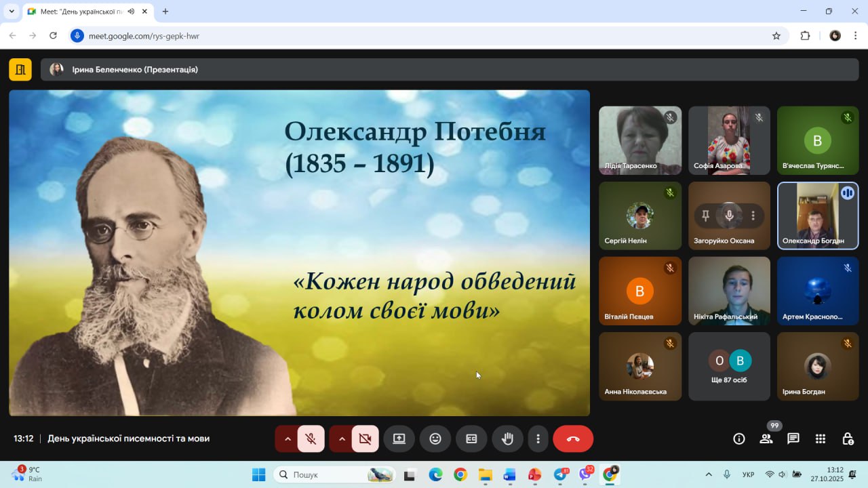This screenshot has height=488, width=868.
Task: Switch to the Meet browser tab
Action: (x=80, y=12)
